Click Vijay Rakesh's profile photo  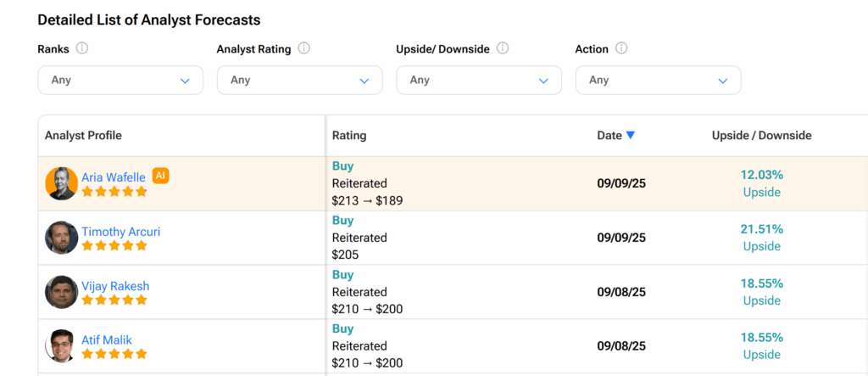(61, 292)
